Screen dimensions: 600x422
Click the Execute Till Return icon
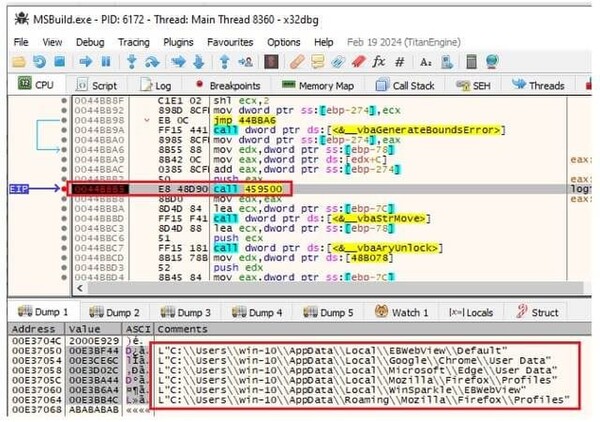(225, 62)
